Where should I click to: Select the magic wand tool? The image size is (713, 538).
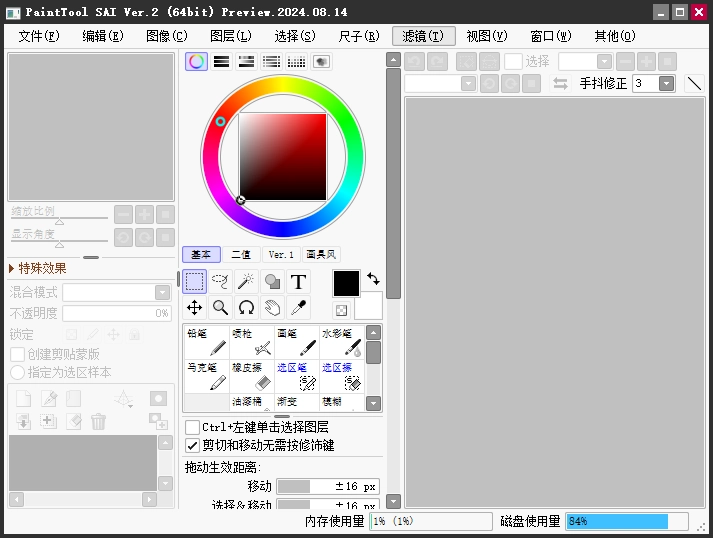(246, 282)
